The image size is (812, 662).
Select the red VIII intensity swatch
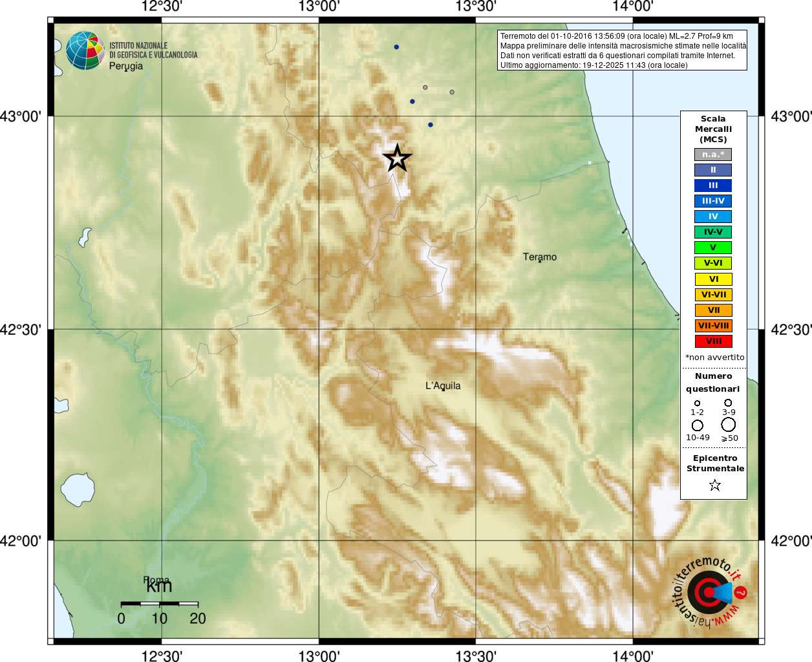[x=713, y=341]
